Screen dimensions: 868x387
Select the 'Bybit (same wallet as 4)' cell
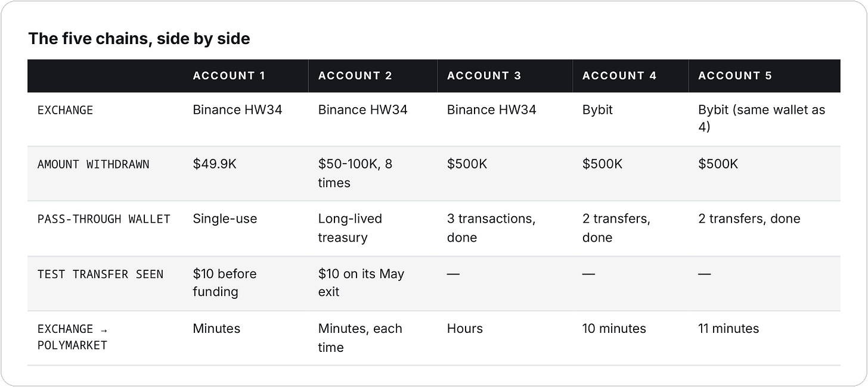pos(761,118)
